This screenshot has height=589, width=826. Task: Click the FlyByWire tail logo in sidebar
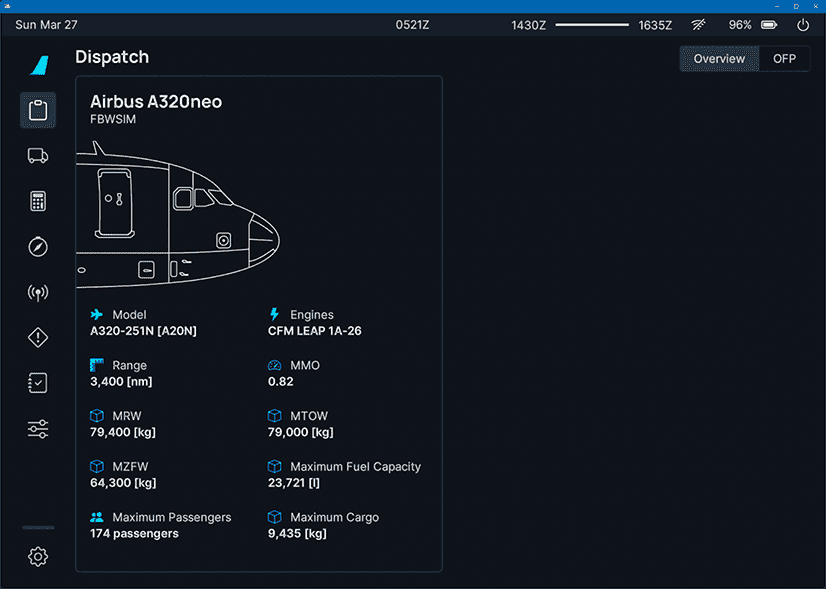point(39,65)
